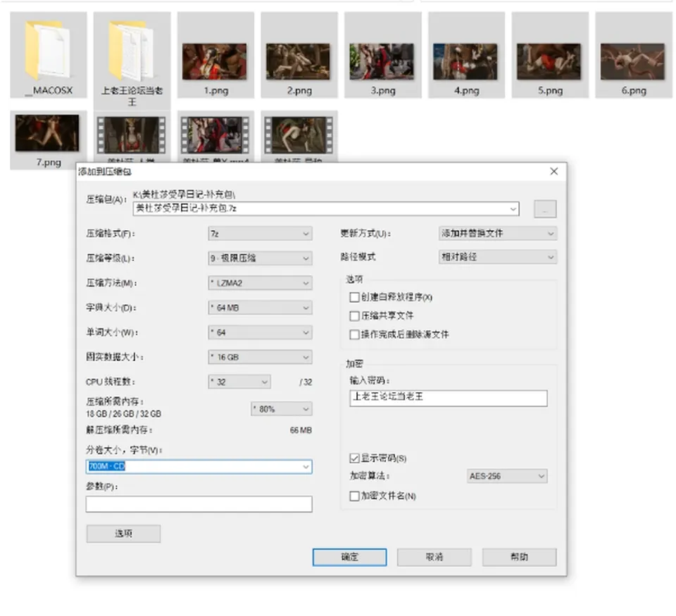
Task: Confirm with the 确定 button
Action: (349, 557)
